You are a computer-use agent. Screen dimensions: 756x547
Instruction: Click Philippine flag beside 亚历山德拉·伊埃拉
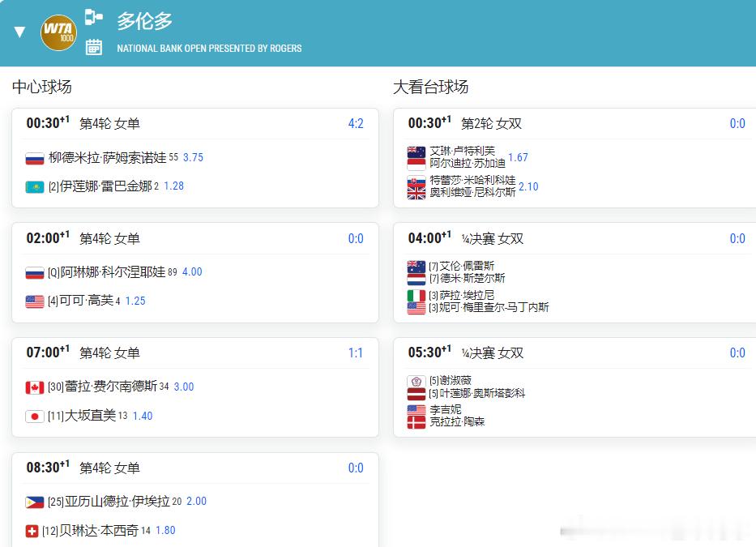tap(35, 502)
